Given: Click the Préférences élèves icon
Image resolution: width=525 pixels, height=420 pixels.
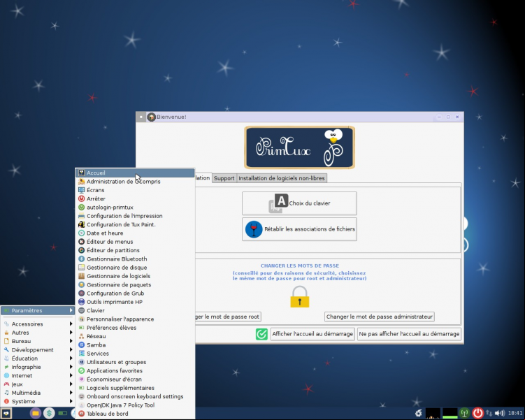Looking at the screenshot, I should pos(81,328).
